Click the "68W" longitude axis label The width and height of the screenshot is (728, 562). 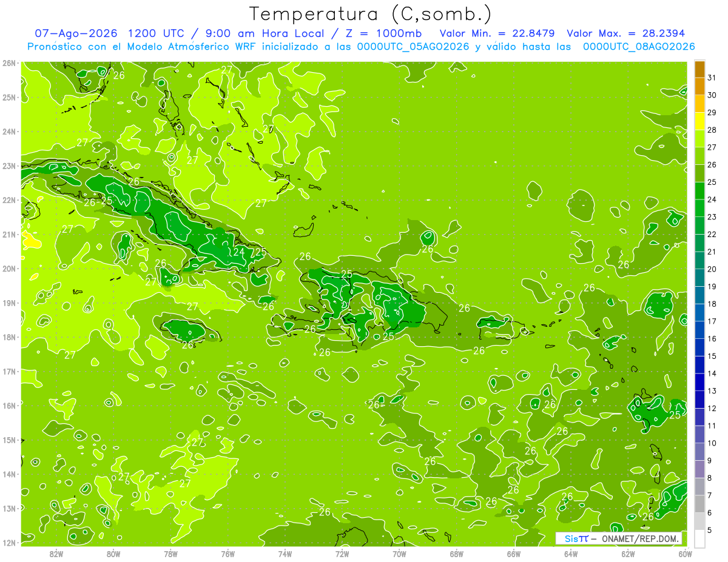457,554
